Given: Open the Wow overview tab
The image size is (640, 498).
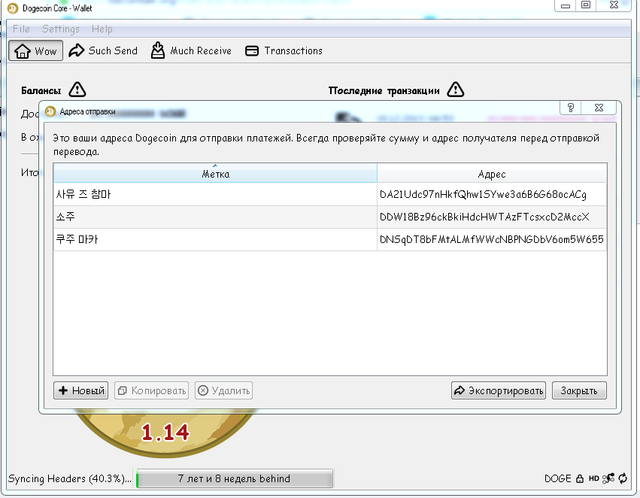Looking at the screenshot, I should pyautogui.click(x=36, y=51).
